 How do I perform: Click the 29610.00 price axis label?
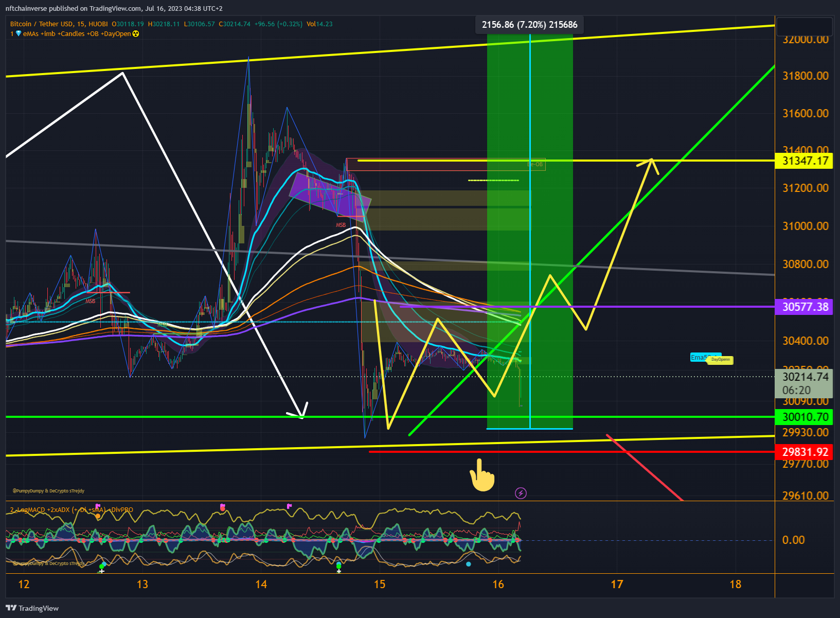click(806, 496)
